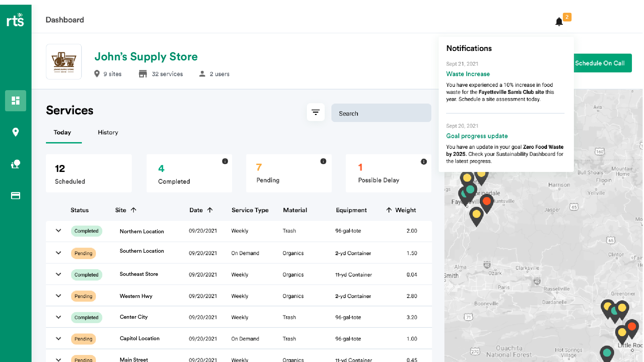Click the John's Supply Store logo thumbnail
Image resolution: width=644 pixels, height=362 pixels.
tap(64, 62)
